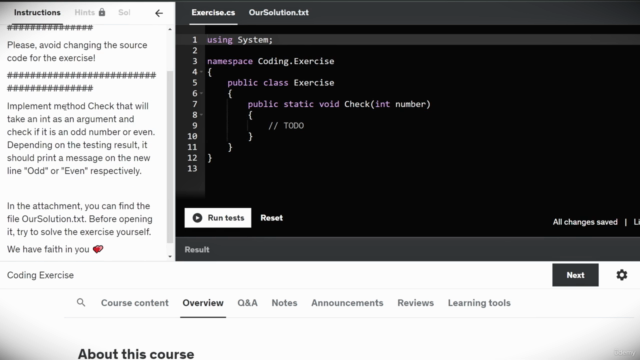Click the 'Coding Exercise' title label
This screenshot has width=640, height=360.
point(40,275)
